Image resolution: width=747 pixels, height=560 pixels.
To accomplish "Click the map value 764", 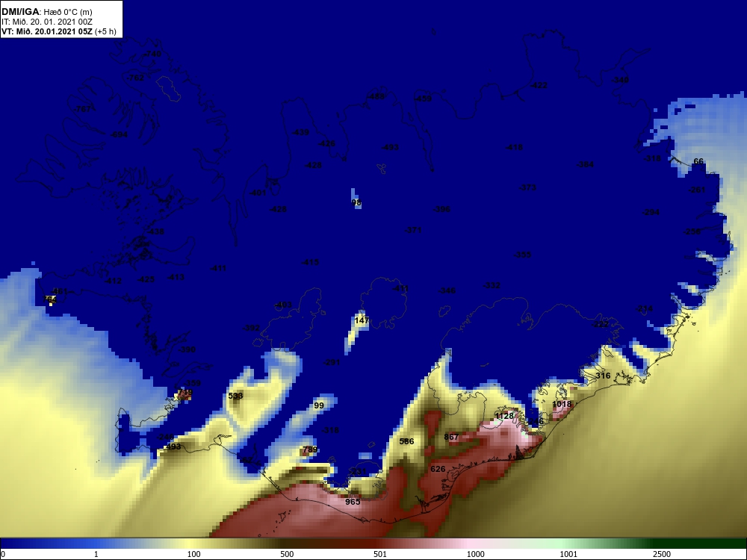I will tap(49, 299).
